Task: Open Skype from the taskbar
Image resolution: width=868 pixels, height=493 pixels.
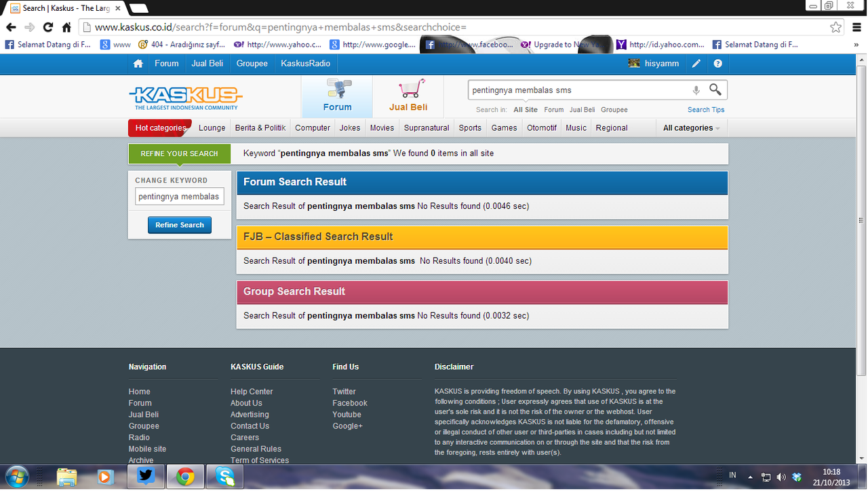Action: click(x=224, y=477)
